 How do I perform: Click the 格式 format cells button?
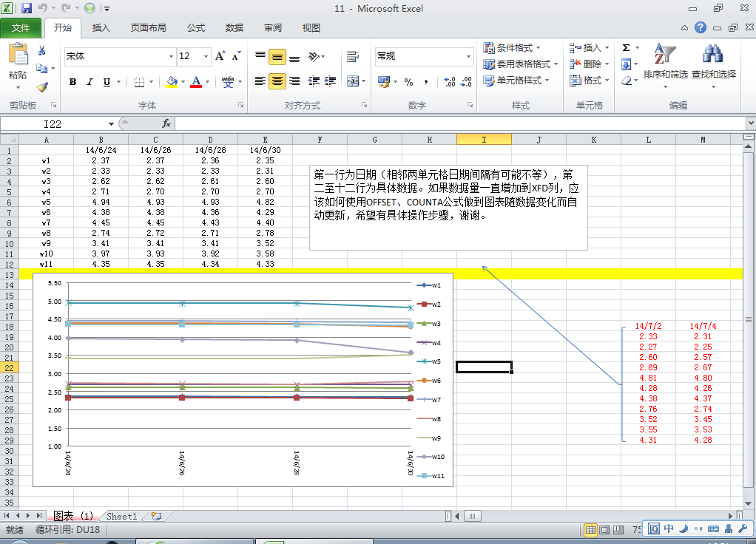click(x=589, y=81)
